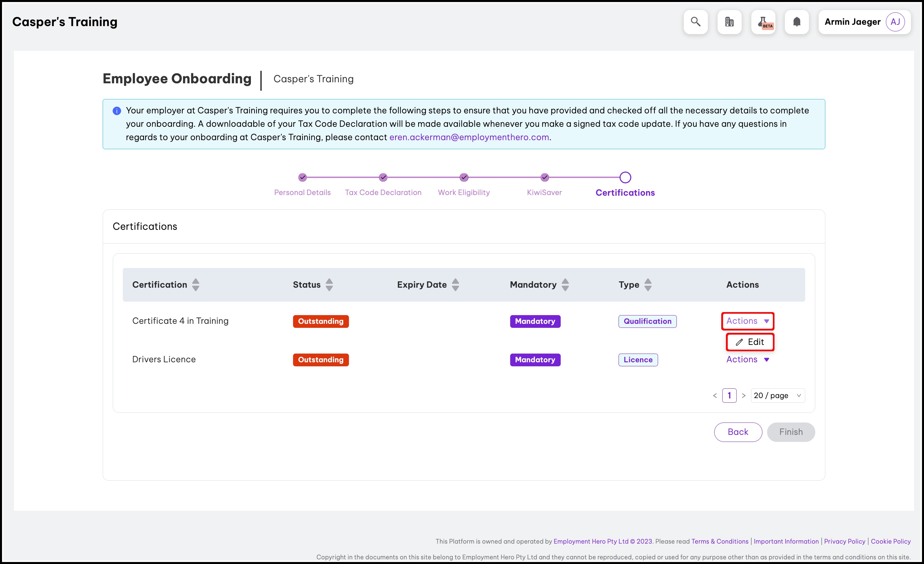Open the search magnifier icon
This screenshot has width=924, height=564.
(x=695, y=22)
